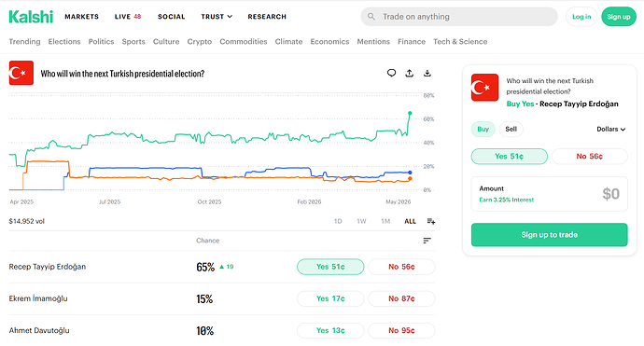This screenshot has height=346, width=644.
Task: Select the Sell toggle in trade panel
Action: pos(511,129)
